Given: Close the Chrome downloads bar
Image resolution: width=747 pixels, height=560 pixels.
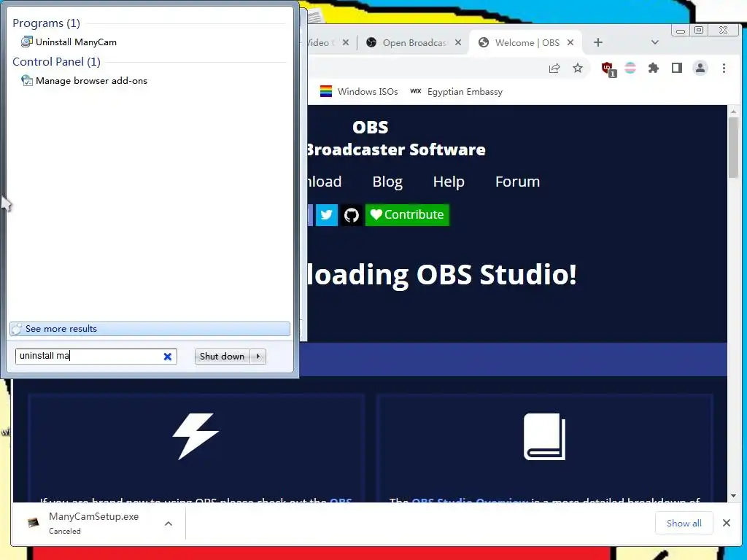Looking at the screenshot, I should click(726, 523).
